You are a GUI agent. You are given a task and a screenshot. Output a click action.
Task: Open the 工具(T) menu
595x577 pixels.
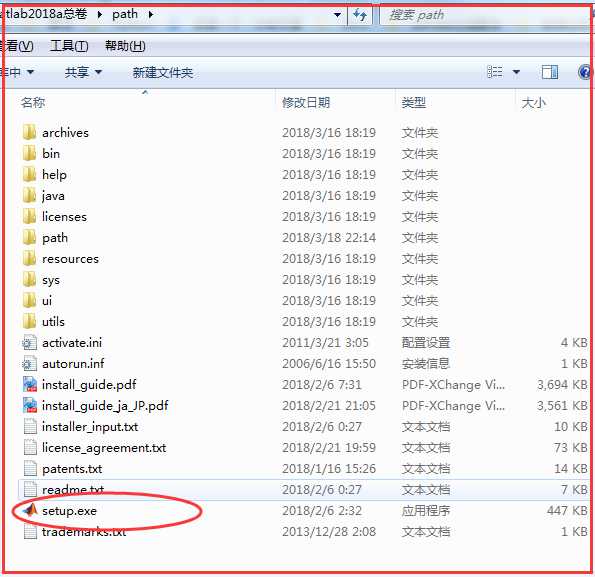pyautogui.click(x=69, y=46)
